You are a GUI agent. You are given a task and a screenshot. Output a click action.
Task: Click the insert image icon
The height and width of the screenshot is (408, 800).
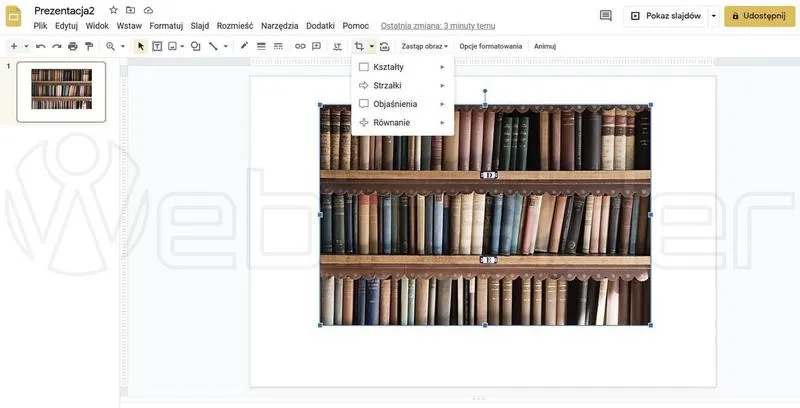click(x=172, y=46)
